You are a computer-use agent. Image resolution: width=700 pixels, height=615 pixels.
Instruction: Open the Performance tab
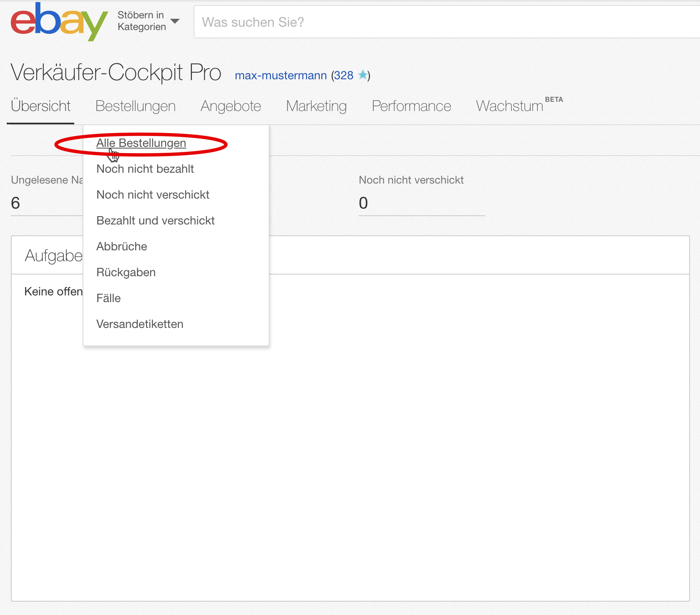411,106
